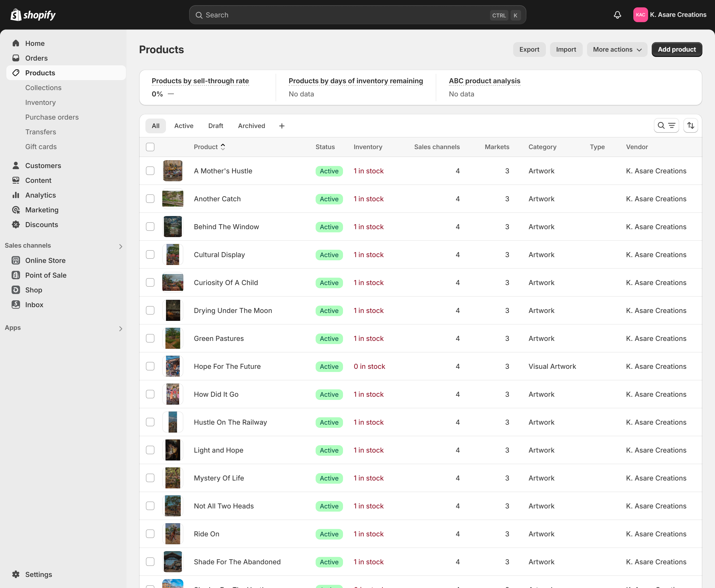Viewport: 715px width, 588px height.
Task: Open search and filter results icon
Action: pos(666,126)
